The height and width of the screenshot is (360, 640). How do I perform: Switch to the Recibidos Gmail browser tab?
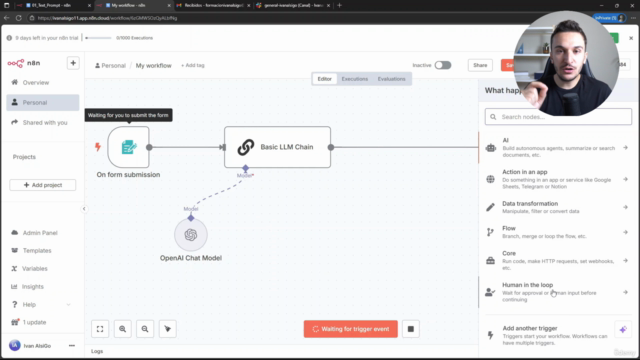point(213,5)
